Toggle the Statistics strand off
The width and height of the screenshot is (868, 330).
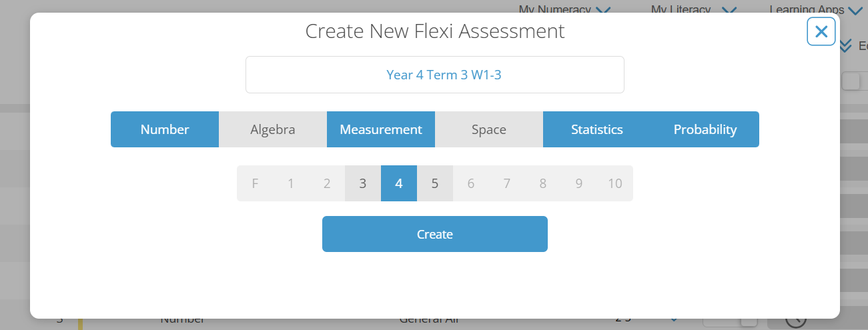click(597, 129)
